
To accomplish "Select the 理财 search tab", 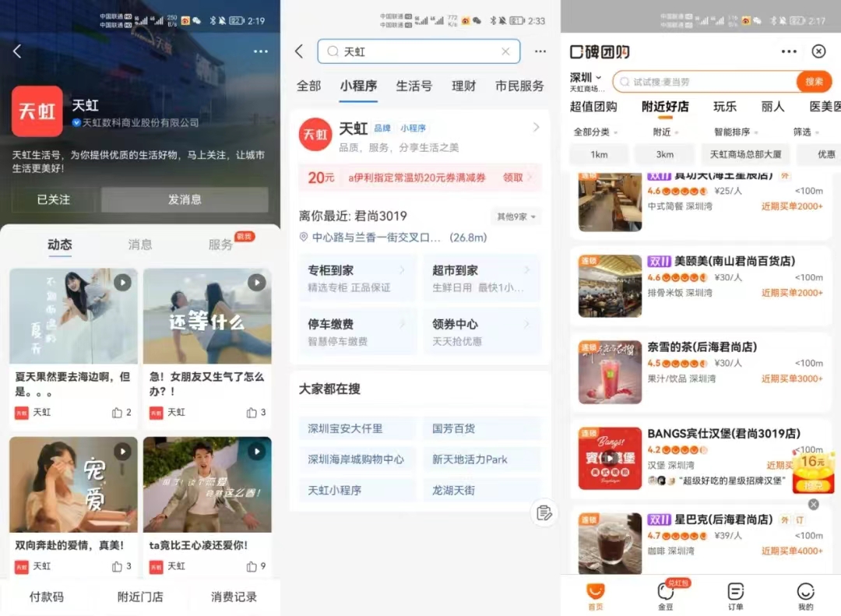I will (464, 86).
